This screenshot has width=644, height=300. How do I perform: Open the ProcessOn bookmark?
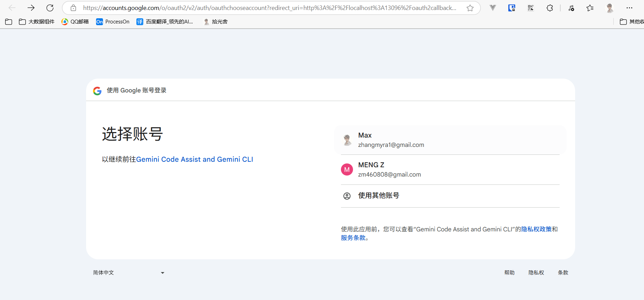113,22
